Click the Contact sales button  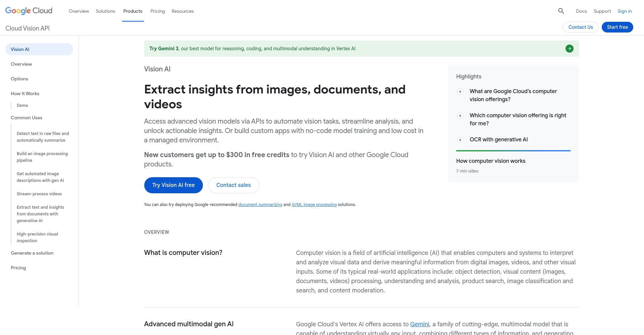[x=233, y=185]
